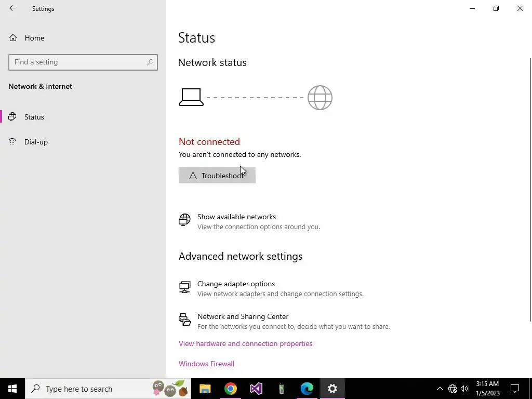This screenshot has width=532, height=399.
Task: Click the Status globe icon in sidebar
Action: coord(12,117)
